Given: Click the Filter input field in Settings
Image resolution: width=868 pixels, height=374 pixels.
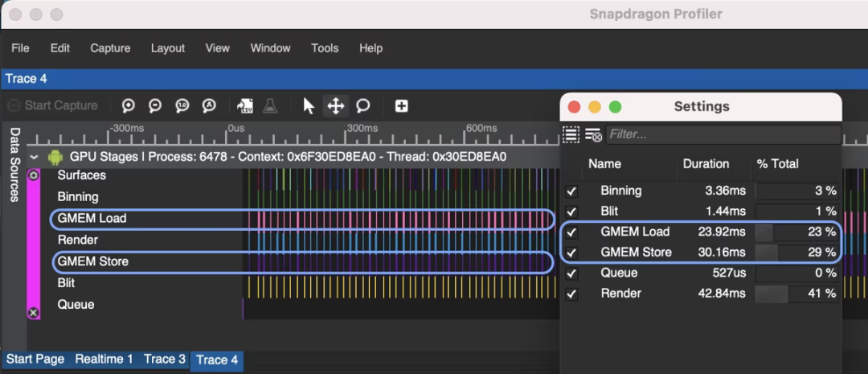Looking at the screenshot, I should pos(723,134).
